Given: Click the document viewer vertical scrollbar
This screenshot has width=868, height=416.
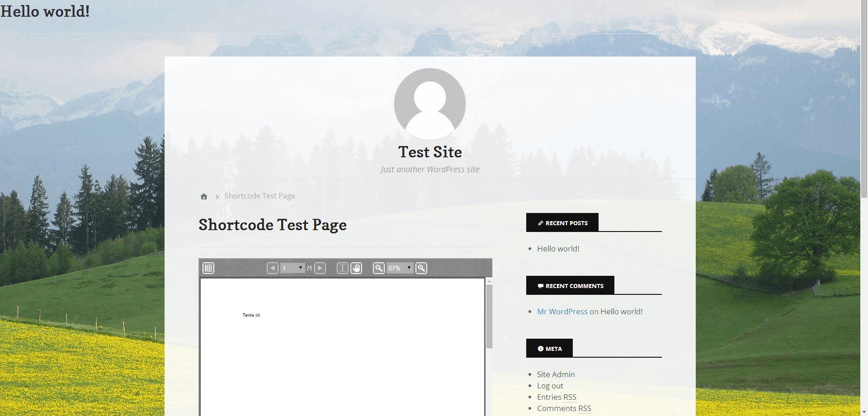Looking at the screenshot, I should (x=489, y=317).
